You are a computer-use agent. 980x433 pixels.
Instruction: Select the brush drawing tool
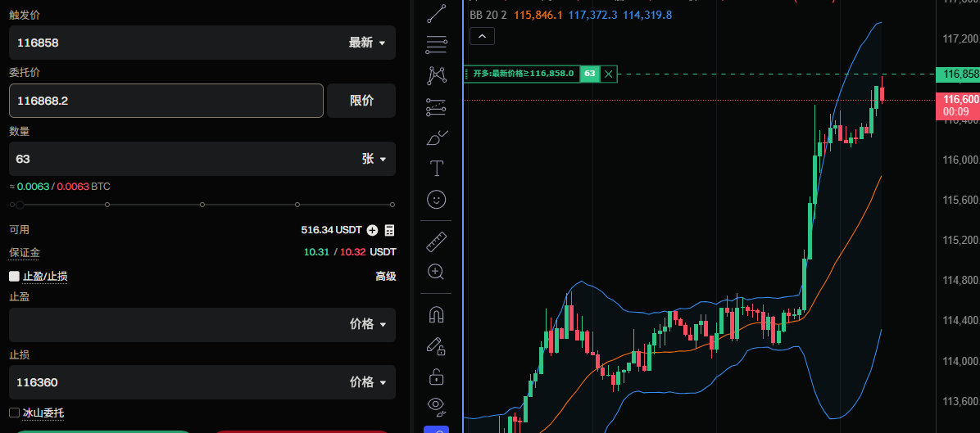point(436,138)
